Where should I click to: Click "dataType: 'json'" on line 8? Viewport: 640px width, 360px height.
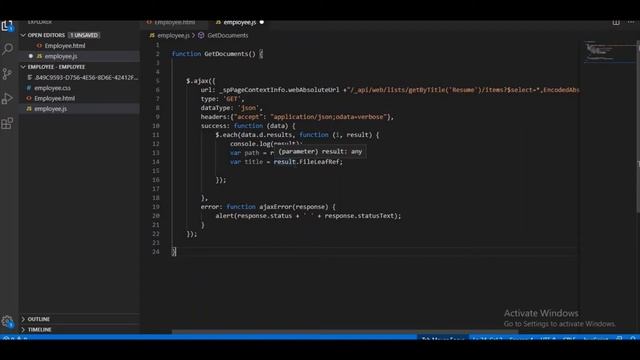click(x=231, y=108)
